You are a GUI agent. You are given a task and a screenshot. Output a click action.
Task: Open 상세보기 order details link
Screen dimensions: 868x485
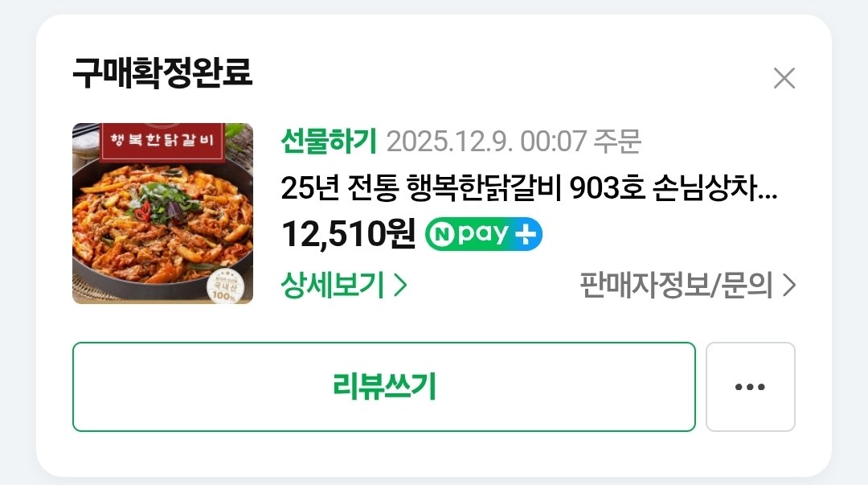click(344, 285)
